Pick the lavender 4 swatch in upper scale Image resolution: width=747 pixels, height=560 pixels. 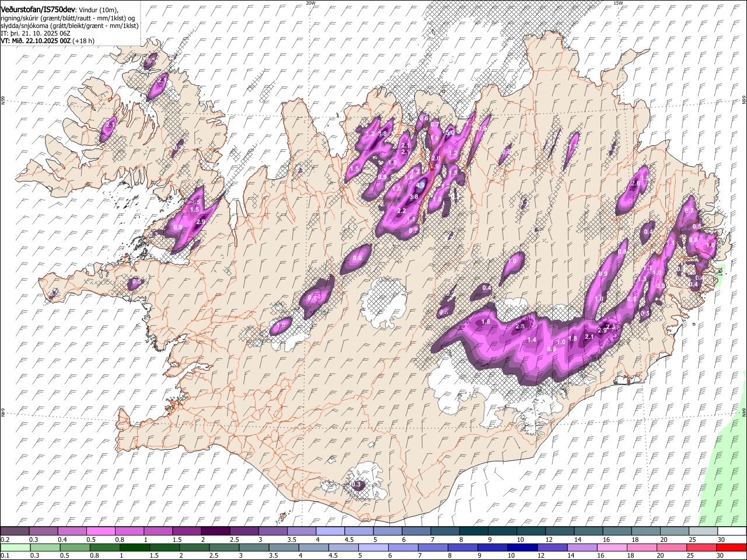[x=330, y=531]
